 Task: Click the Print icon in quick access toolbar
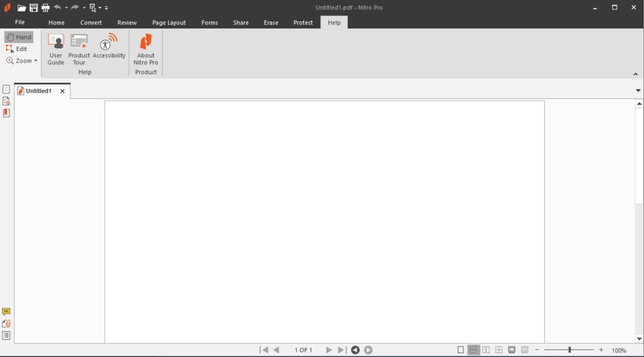point(45,8)
